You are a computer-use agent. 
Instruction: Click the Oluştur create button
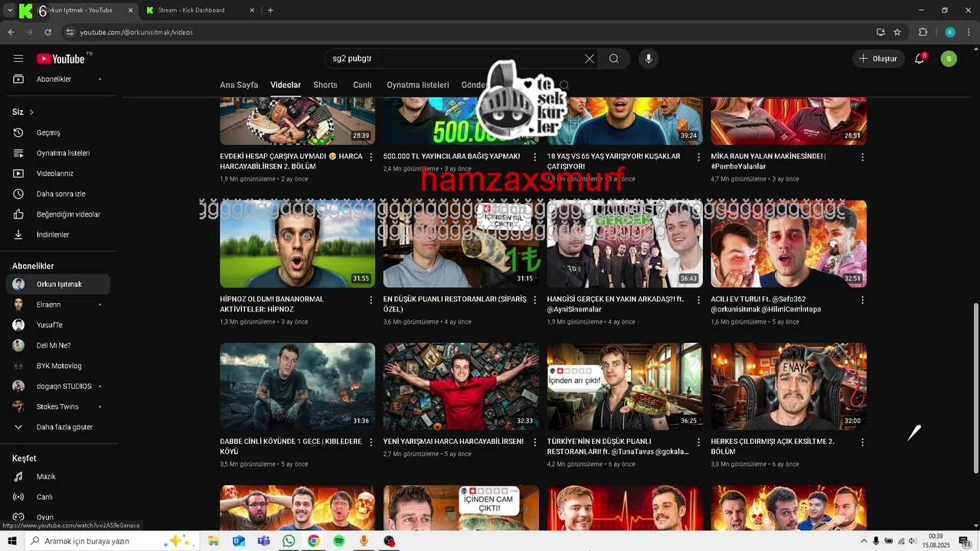click(x=878, y=59)
